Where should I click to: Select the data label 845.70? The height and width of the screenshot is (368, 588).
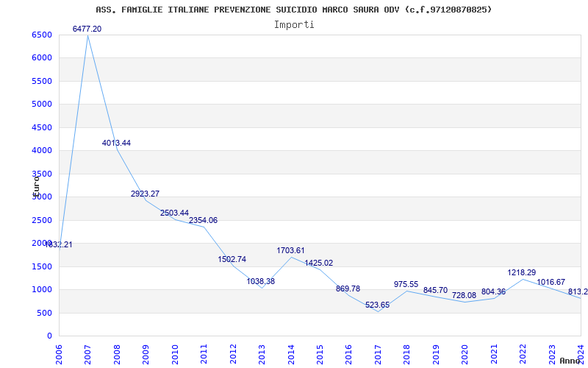(435, 290)
